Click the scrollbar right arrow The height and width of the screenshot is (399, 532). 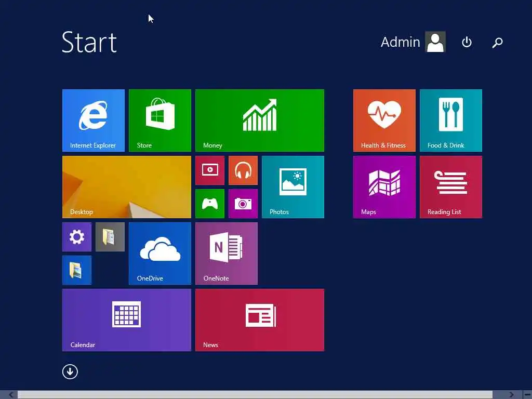pyautogui.click(x=512, y=395)
